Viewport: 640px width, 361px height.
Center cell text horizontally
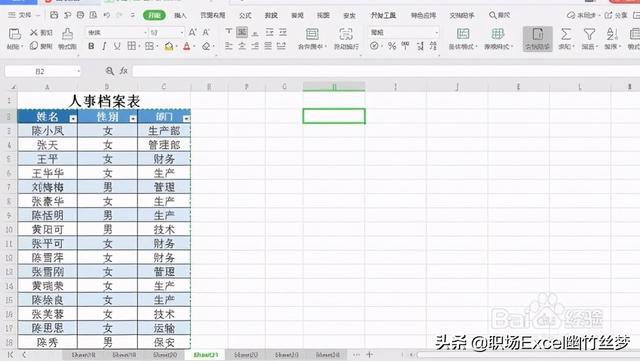[242, 46]
